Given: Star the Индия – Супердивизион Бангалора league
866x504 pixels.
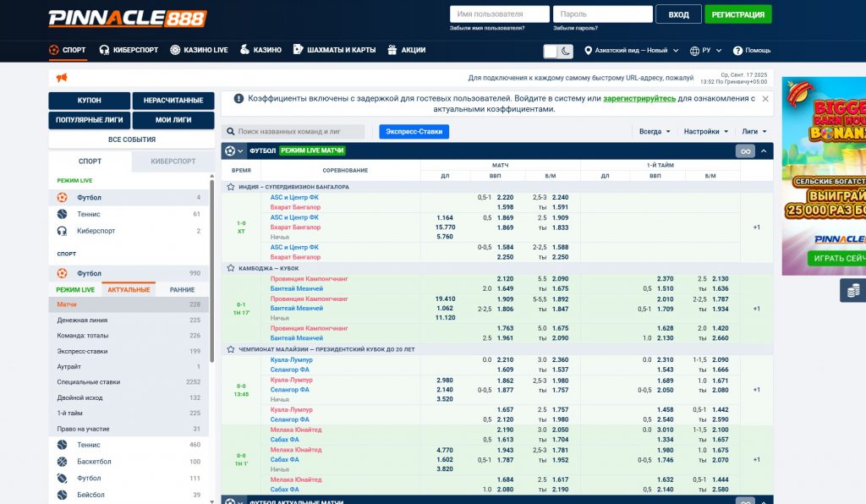Looking at the screenshot, I should (231, 187).
